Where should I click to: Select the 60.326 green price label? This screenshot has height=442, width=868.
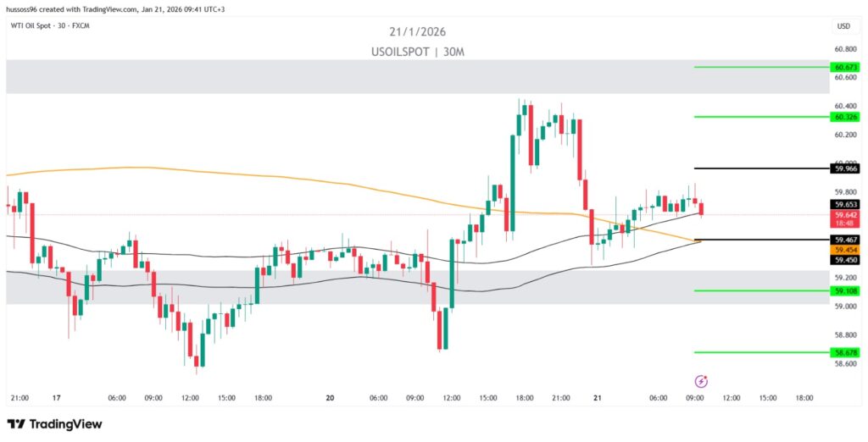[x=847, y=117]
